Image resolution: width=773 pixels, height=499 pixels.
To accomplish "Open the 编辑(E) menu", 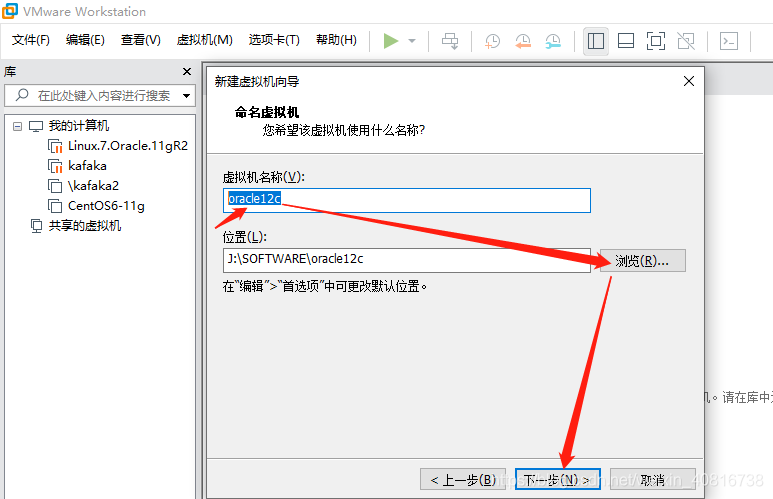I will (x=85, y=40).
